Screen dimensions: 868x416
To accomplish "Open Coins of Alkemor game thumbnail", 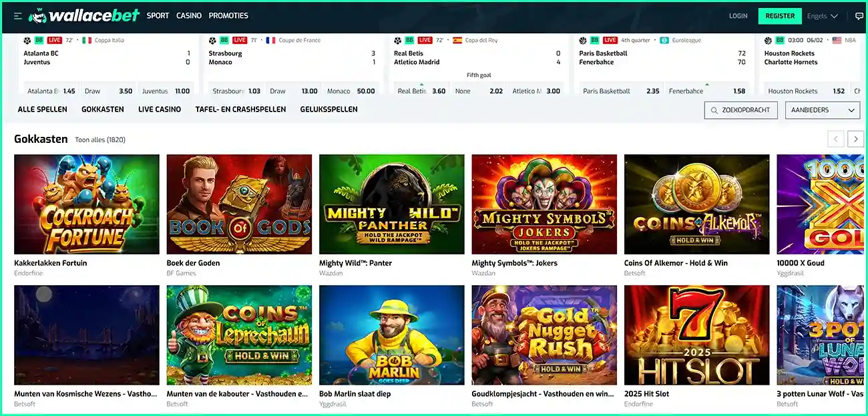I will pyautogui.click(x=697, y=204).
